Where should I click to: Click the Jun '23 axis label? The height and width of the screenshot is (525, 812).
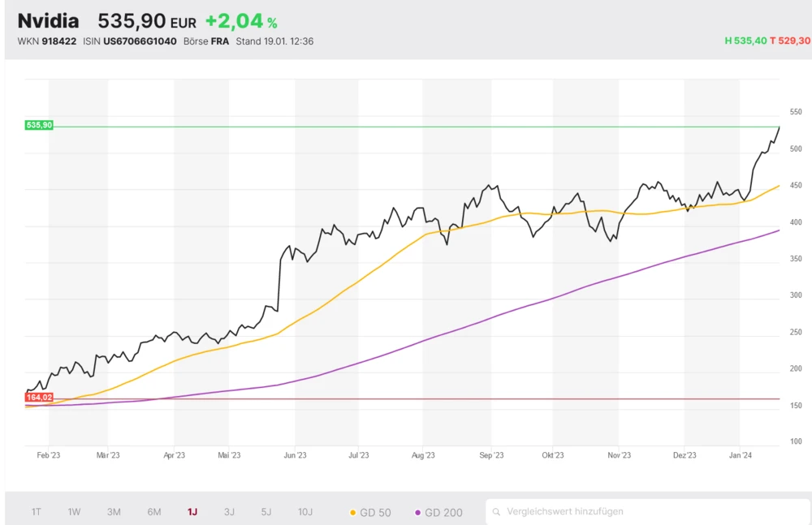coord(295,455)
